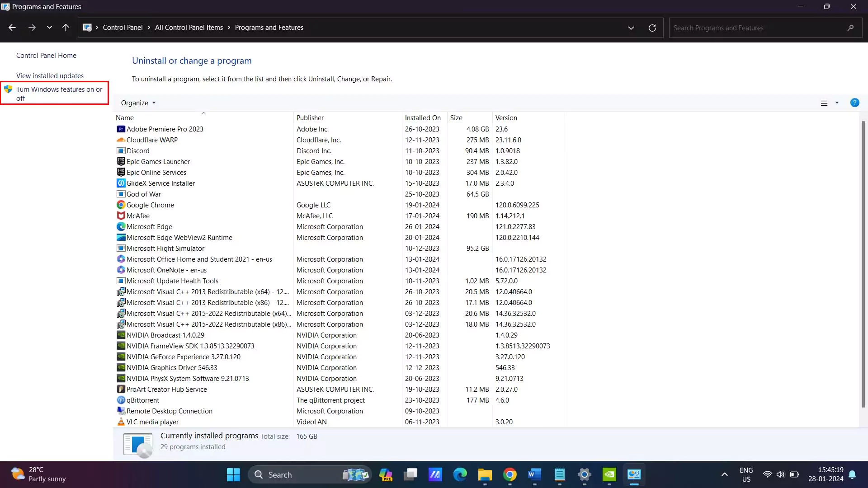Image resolution: width=868 pixels, height=488 pixels.
Task: Sort by the Version column header
Action: coord(528,118)
